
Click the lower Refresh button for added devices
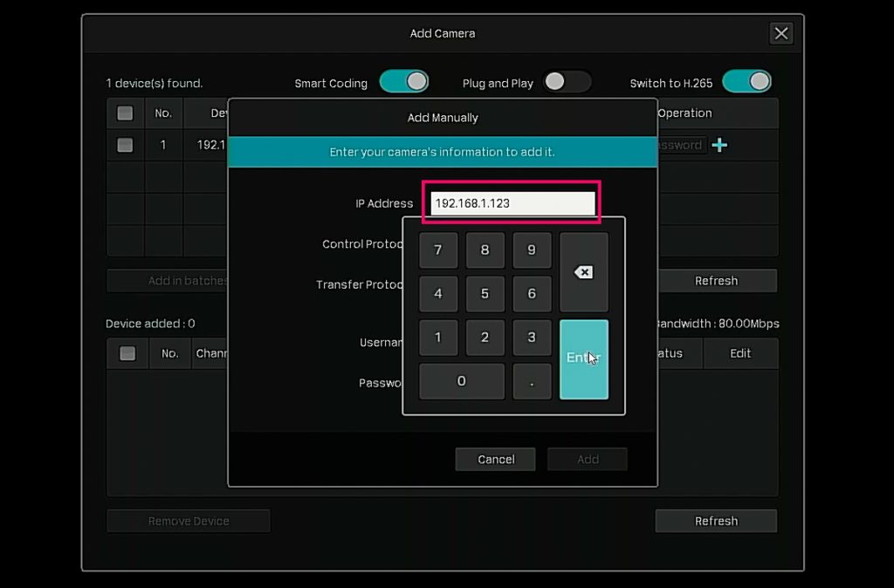(x=716, y=521)
